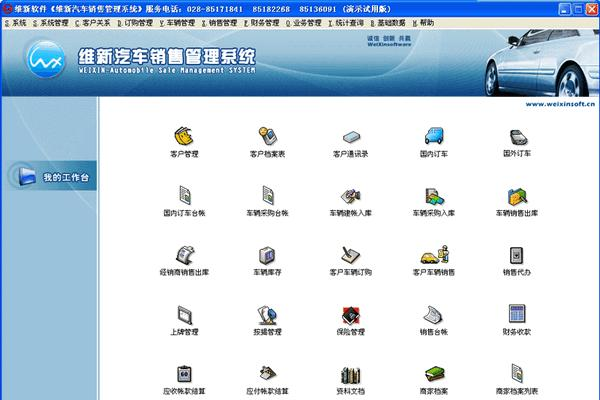Screen dimensions: 600x400
Task: Open the 按揭管理 mortgage management icon
Action: click(267, 315)
